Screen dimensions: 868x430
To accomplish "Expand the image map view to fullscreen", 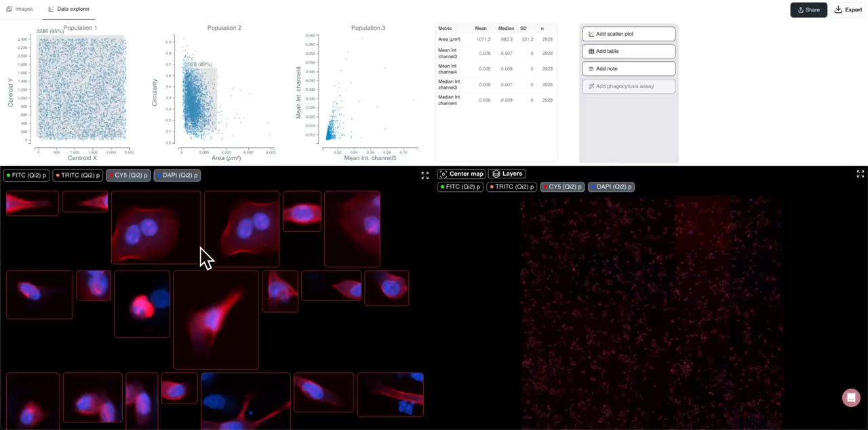I will [860, 174].
